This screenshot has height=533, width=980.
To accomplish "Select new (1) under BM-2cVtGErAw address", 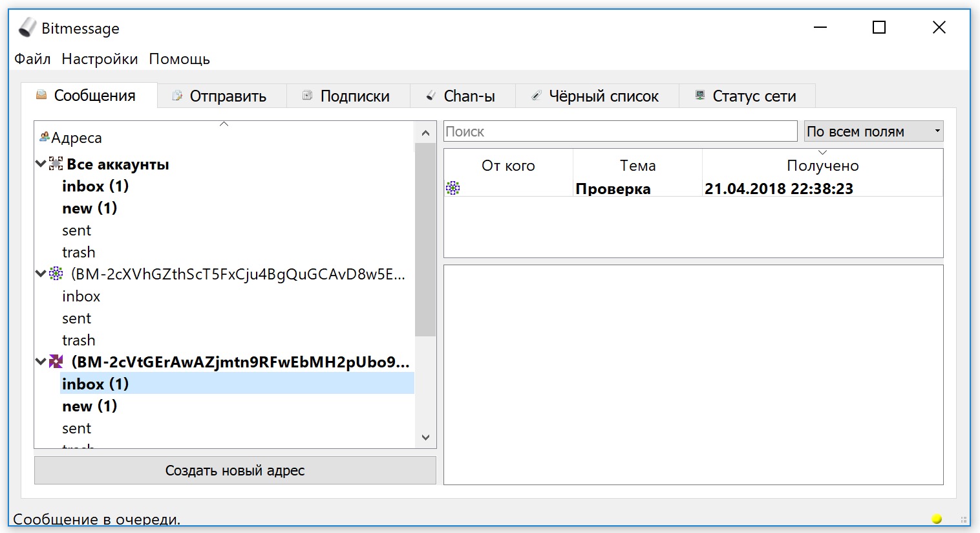I will point(90,406).
